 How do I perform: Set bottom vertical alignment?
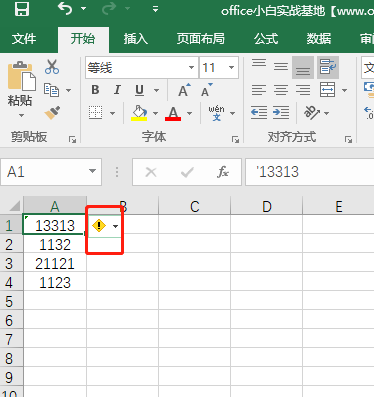tap(303, 67)
